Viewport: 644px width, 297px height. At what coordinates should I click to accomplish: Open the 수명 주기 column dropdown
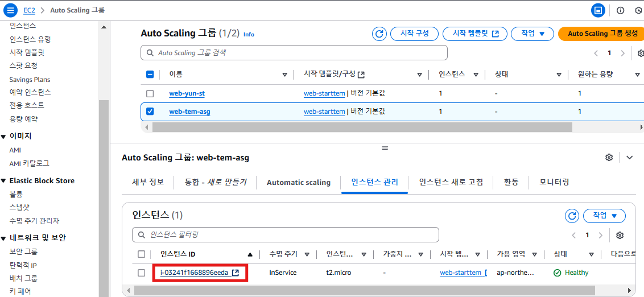pyautogui.click(x=307, y=254)
